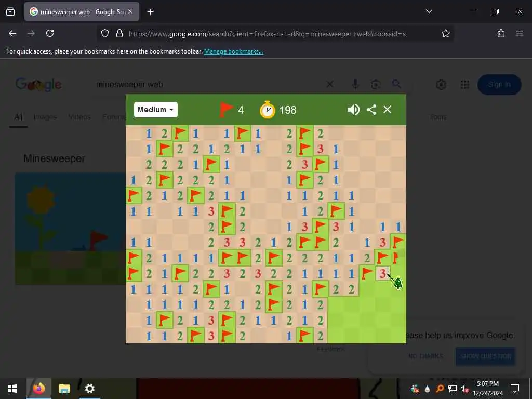This screenshot has height=399, width=532.
Task: Switch to the Images results tab
Action: click(45, 117)
